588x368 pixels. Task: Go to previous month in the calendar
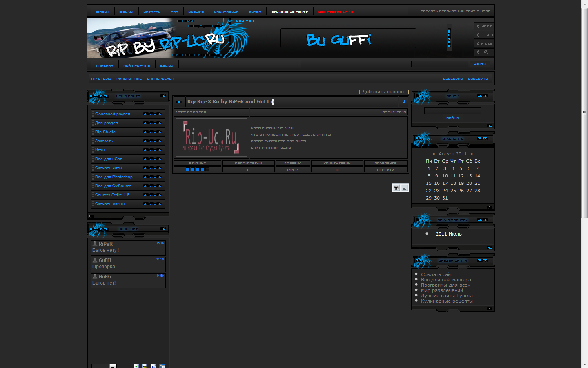point(434,154)
